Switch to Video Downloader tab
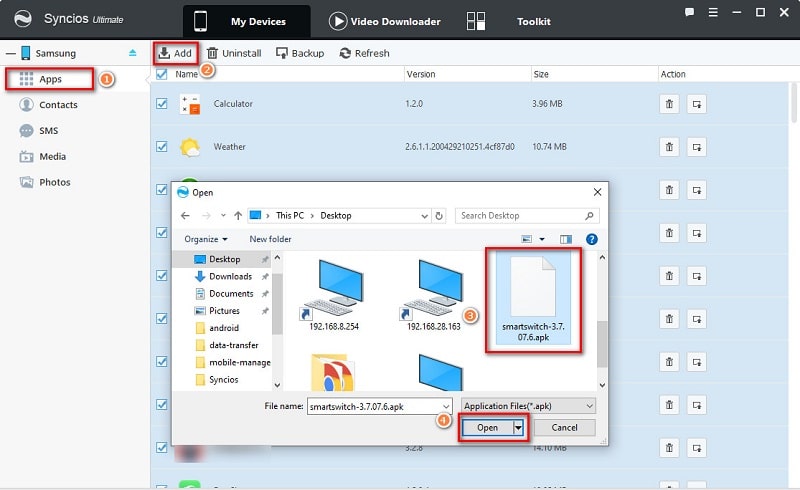Image resolution: width=800 pixels, height=490 pixels. tap(384, 21)
